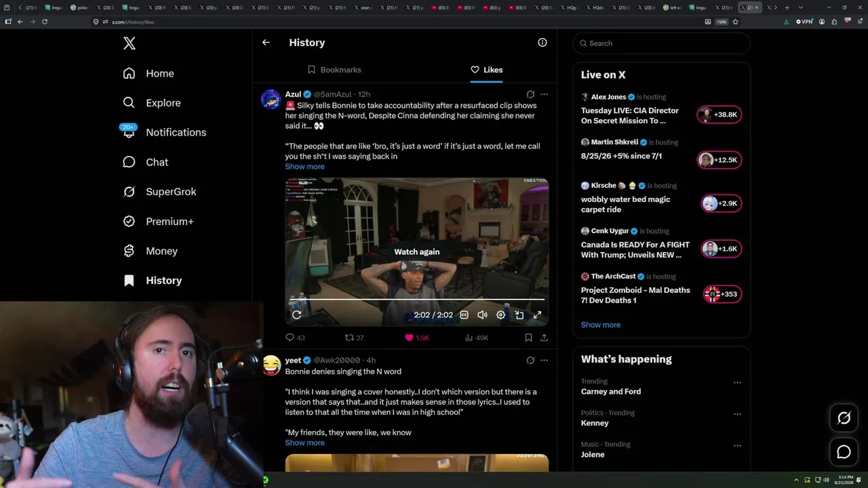Reload the browser page

click(45, 22)
